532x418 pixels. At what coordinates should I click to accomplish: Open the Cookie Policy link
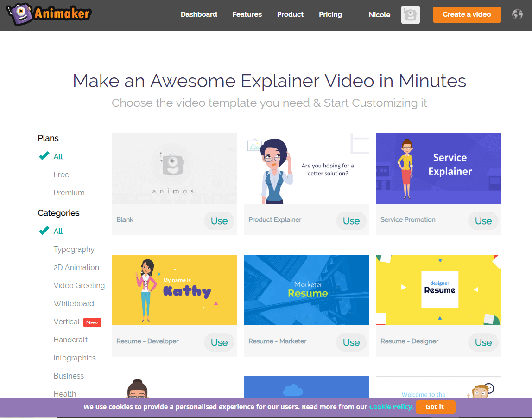coord(391,407)
